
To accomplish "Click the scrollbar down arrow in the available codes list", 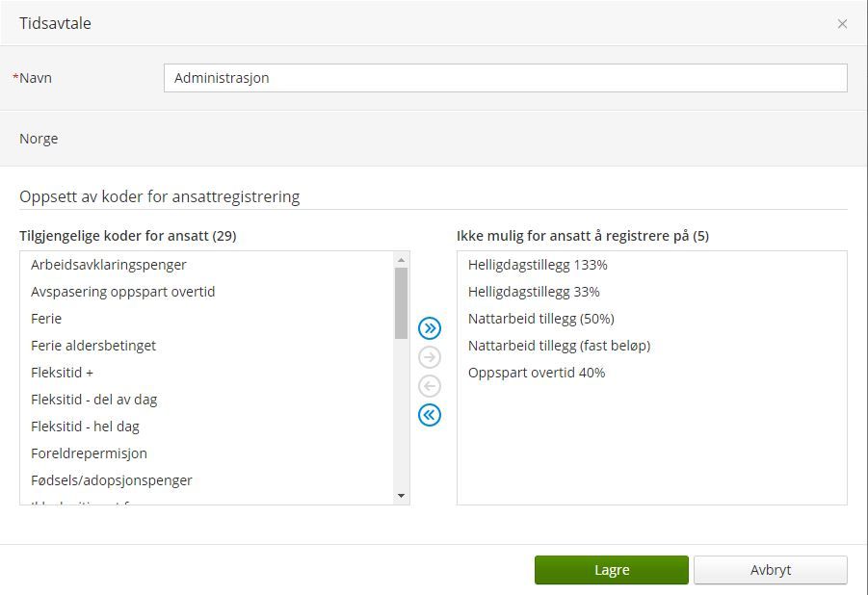I will tap(402, 496).
